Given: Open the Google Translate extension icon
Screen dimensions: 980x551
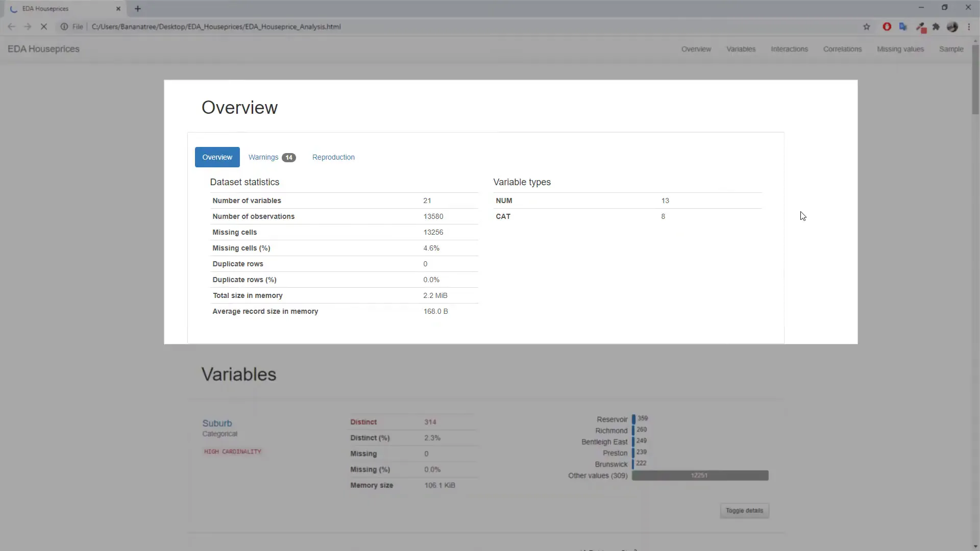Looking at the screenshot, I should [x=903, y=27].
